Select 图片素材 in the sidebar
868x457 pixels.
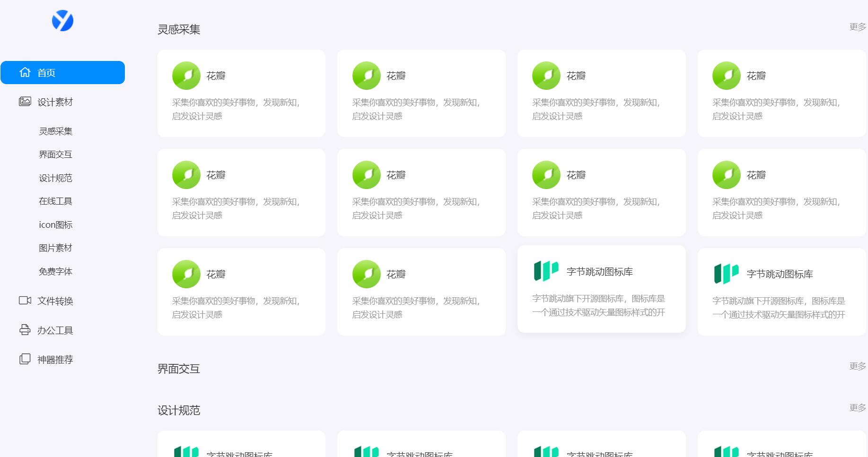pos(55,248)
